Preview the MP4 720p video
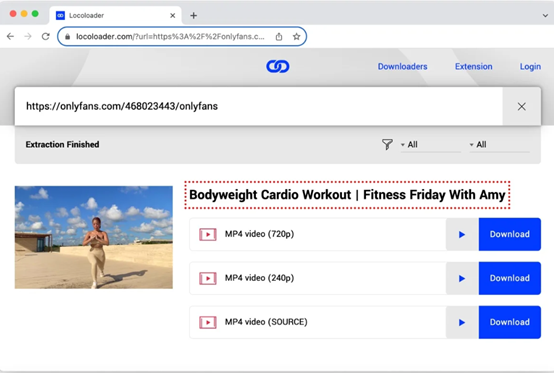The width and height of the screenshot is (554, 373). 462,234
